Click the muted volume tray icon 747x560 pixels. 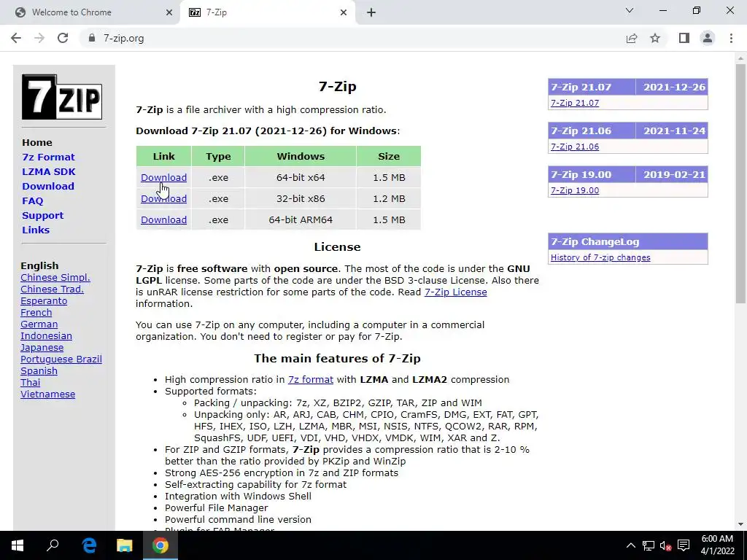pos(665,545)
